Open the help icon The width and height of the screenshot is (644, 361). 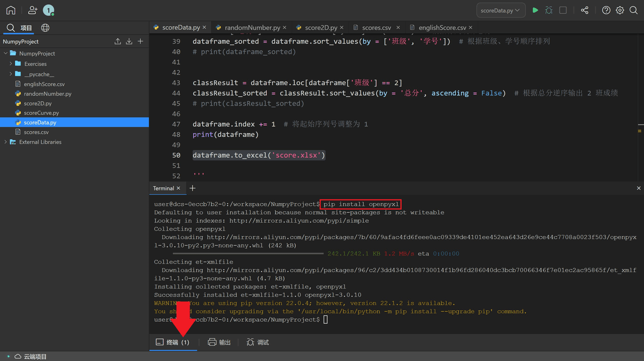coord(605,10)
